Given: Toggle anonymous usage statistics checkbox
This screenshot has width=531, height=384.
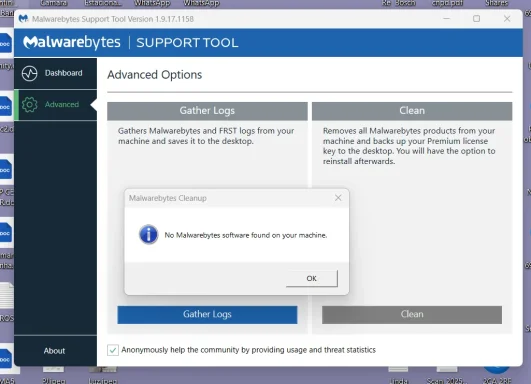Looking at the screenshot, I should [x=113, y=350].
